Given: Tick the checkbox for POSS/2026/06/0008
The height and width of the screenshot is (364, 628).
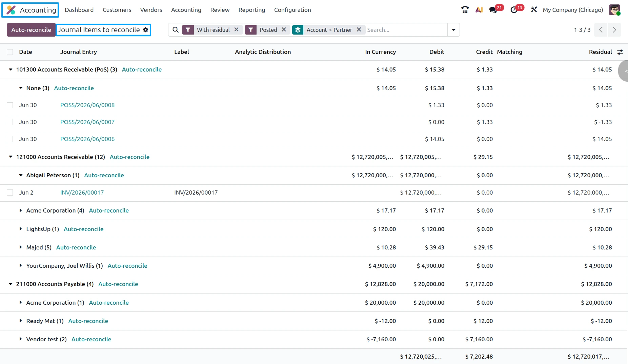Looking at the screenshot, I should [x=10, y=105].
